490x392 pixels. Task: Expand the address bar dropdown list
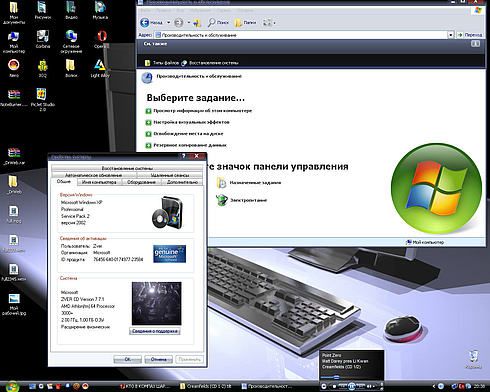coord(451,35)
